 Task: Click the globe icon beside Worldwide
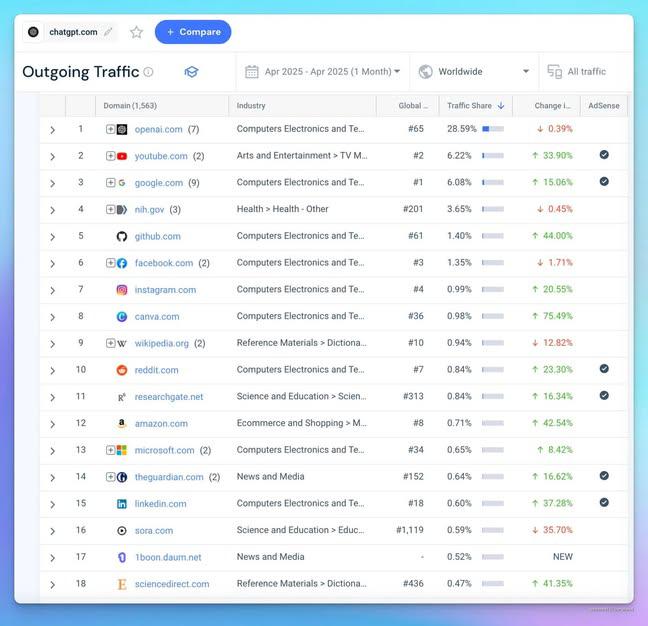pos(426,72)
